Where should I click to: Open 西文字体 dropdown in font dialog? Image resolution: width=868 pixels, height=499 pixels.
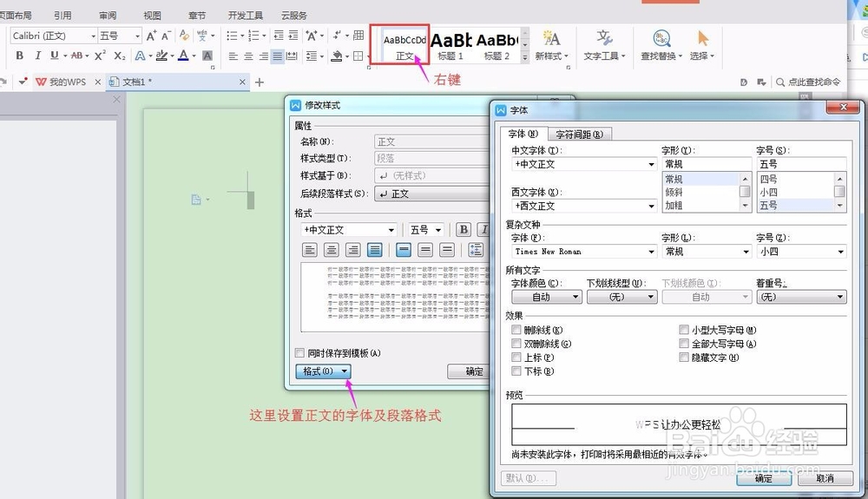coord(651,206)
